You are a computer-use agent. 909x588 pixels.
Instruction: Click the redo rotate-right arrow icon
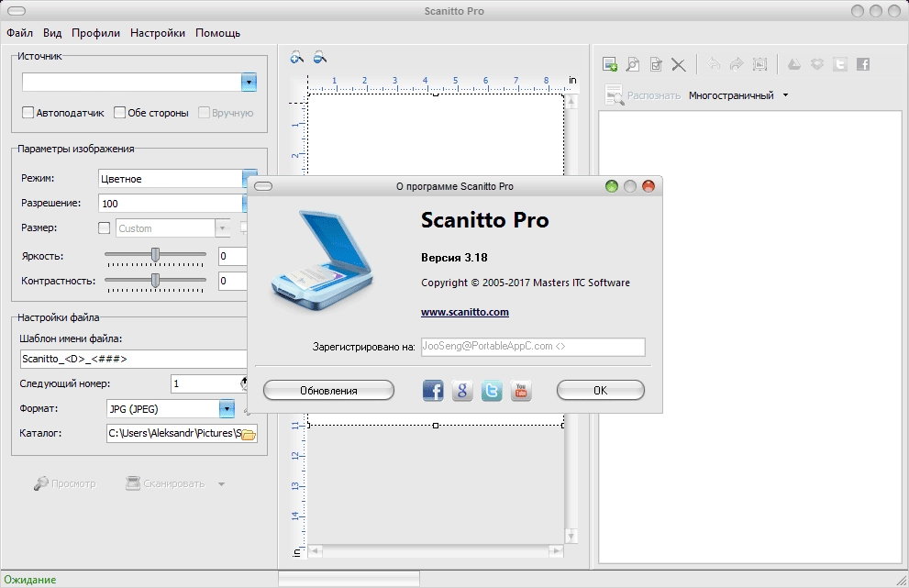coord(737,64)
